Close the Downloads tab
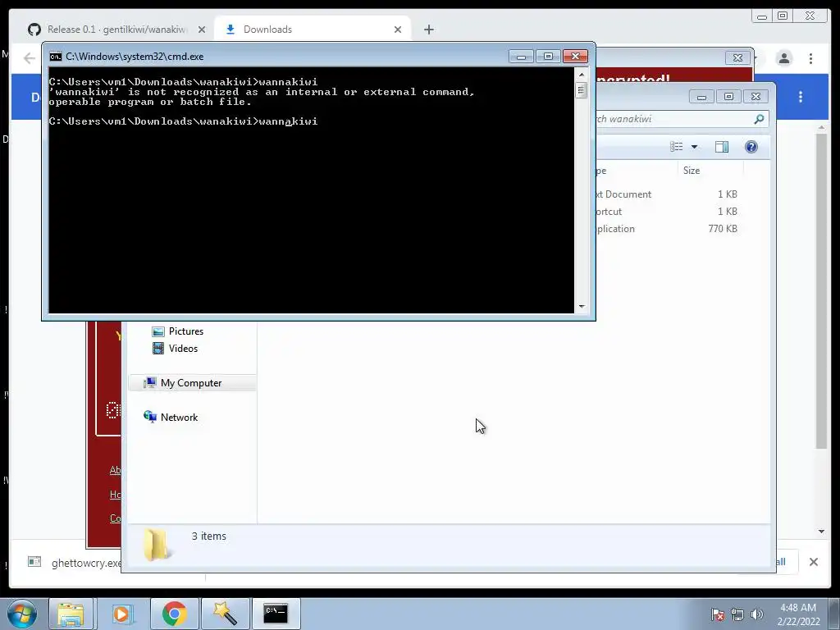The height and width of the screenshot is (630, 840). 398,30
